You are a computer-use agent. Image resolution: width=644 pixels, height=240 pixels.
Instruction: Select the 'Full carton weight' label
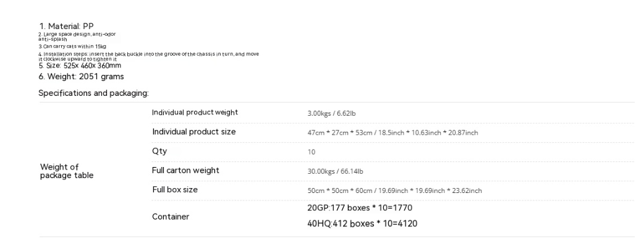[x=185, y=171]
